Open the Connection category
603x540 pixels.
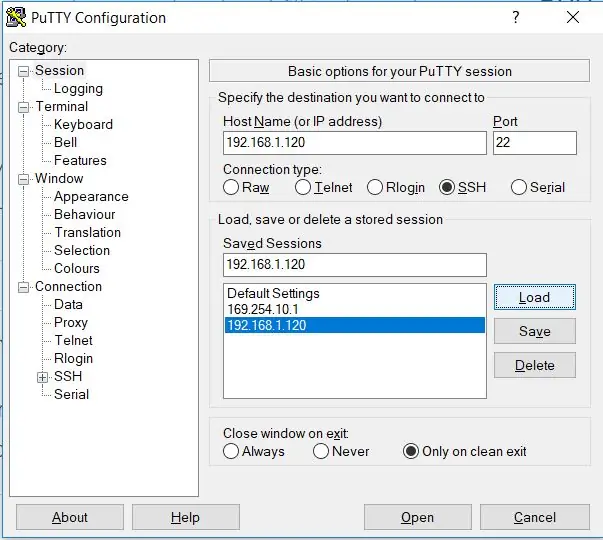pyautogui.click(x=68, y=287)
